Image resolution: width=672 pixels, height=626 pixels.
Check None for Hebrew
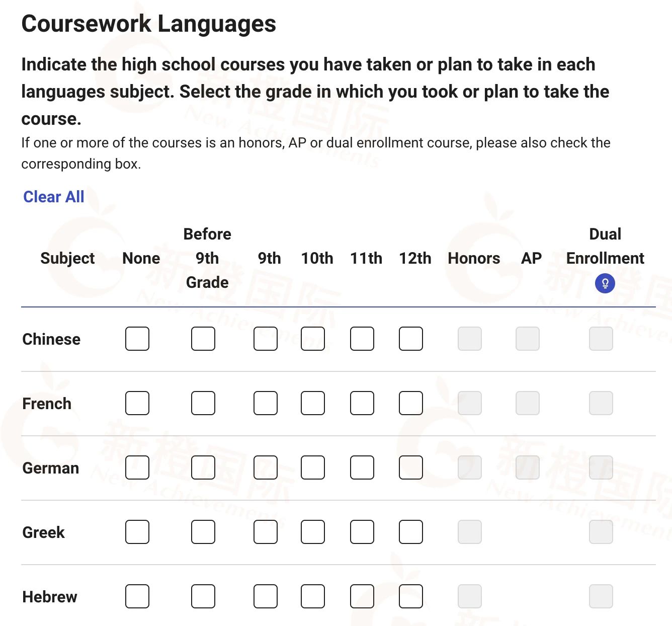pyautogui.click(x=137, y=596)
